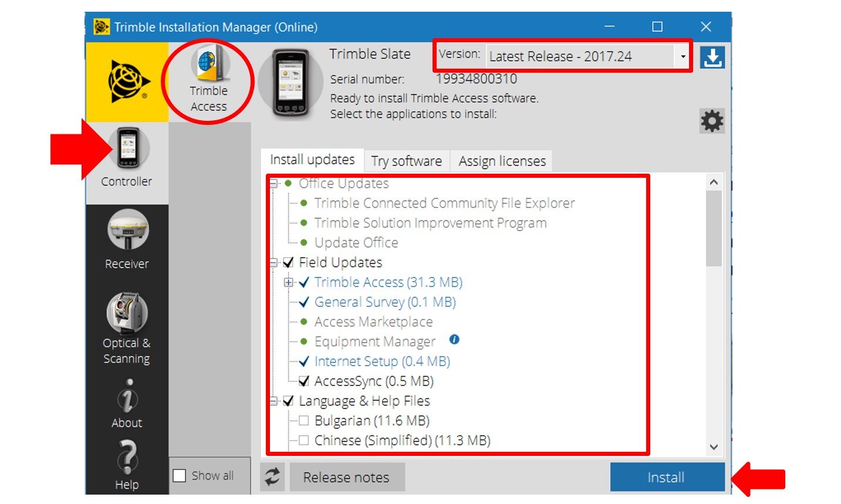Viewport: 841px width, 504px height.
Task: Toggle the Trimble Access checkmark
Action: [304, 282]
